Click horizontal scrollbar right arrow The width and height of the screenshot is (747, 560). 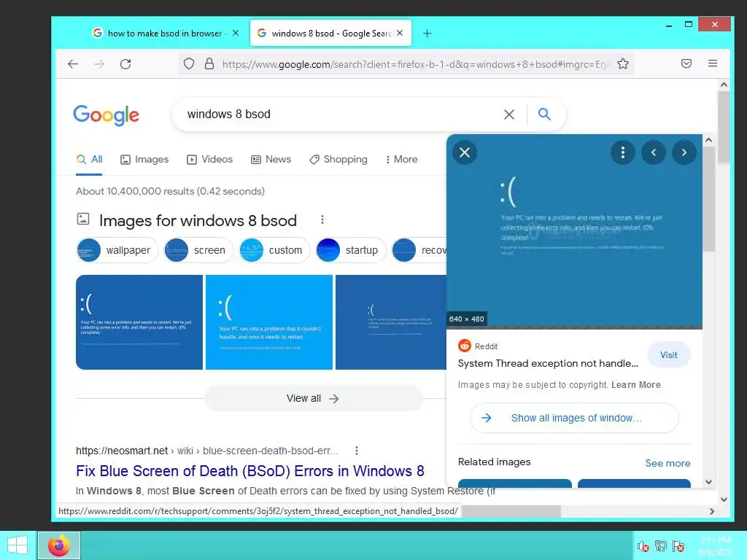pyautogui.click(x=712, y=511)
